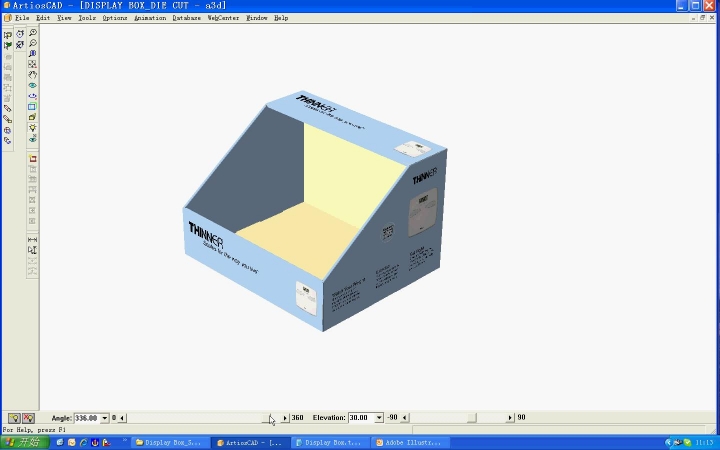Image resolution: width=720 pixels, height=450 pixels.
Task: Select the pan hand tool
Action: (33, 74)
